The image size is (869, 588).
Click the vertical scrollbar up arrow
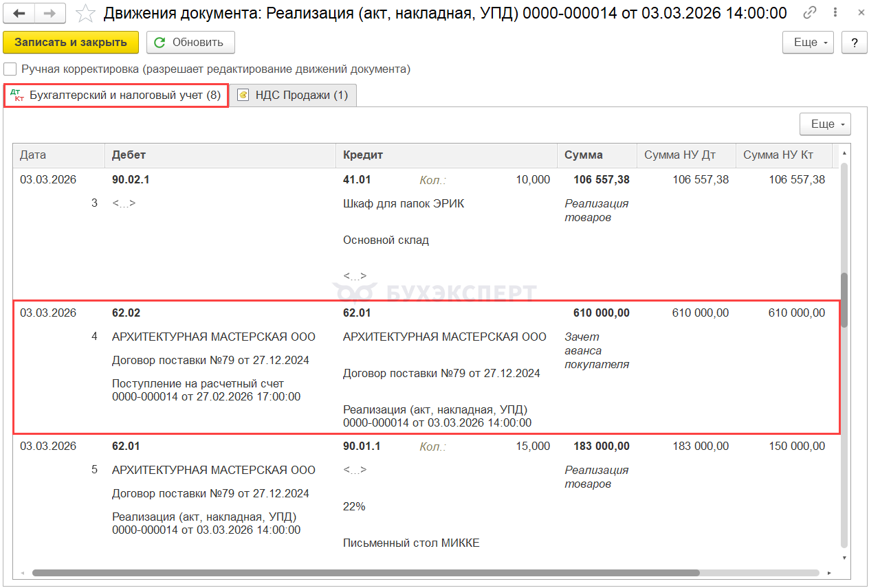pyautogui.click(x=845, y=152)
